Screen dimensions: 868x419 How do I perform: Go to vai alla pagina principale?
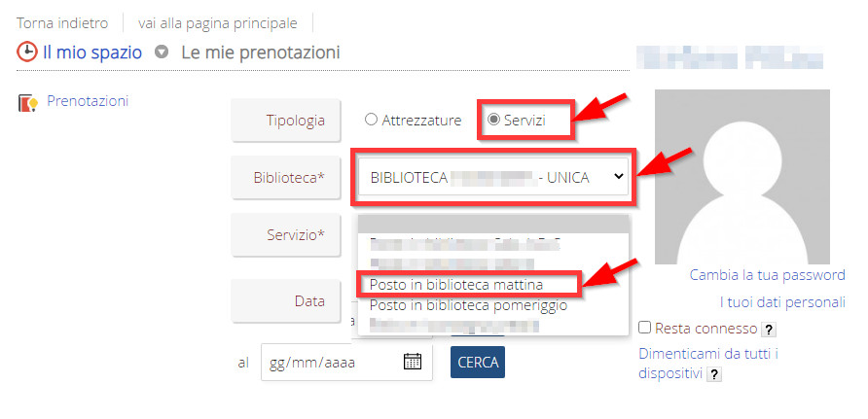pos(219,22)
